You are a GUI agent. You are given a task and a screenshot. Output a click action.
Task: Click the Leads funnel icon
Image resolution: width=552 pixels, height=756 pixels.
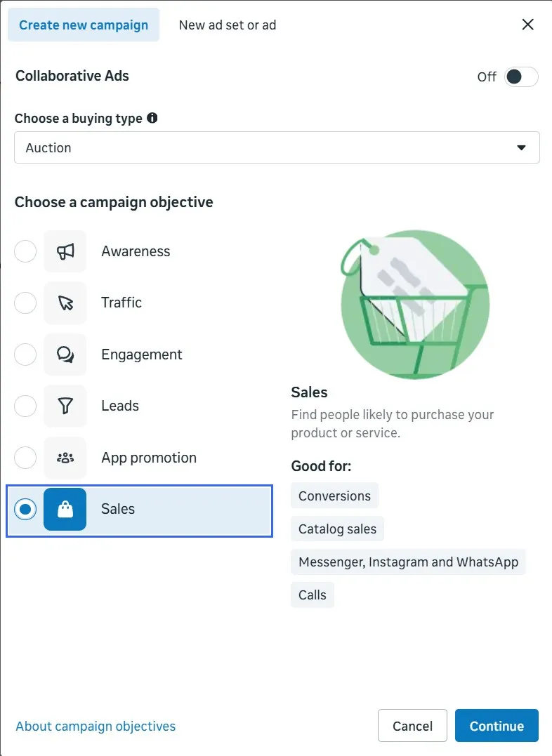65,406
